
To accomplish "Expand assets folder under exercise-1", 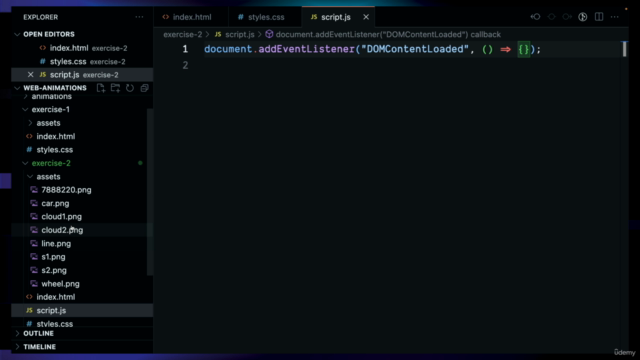I will tap(48, 123).
